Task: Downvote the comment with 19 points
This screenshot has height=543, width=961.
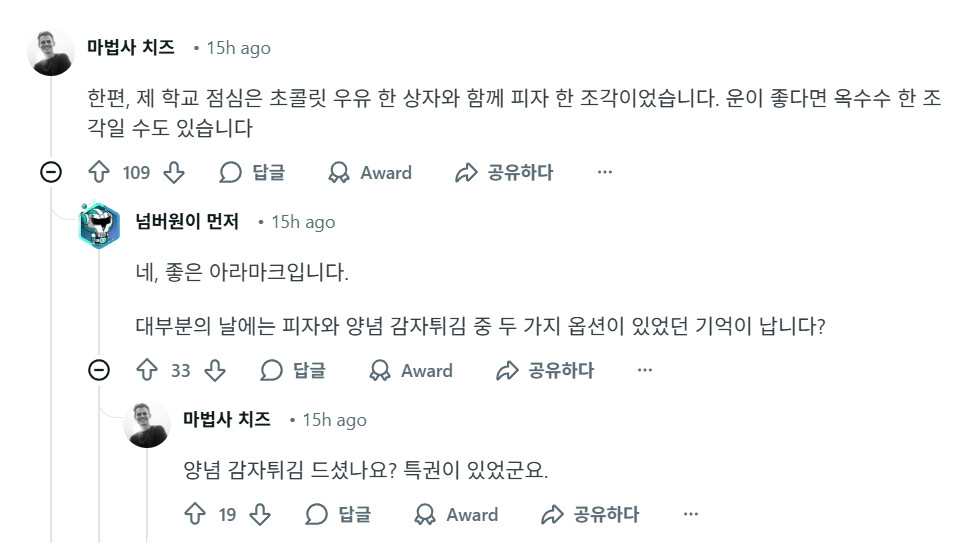Action: 260,515
